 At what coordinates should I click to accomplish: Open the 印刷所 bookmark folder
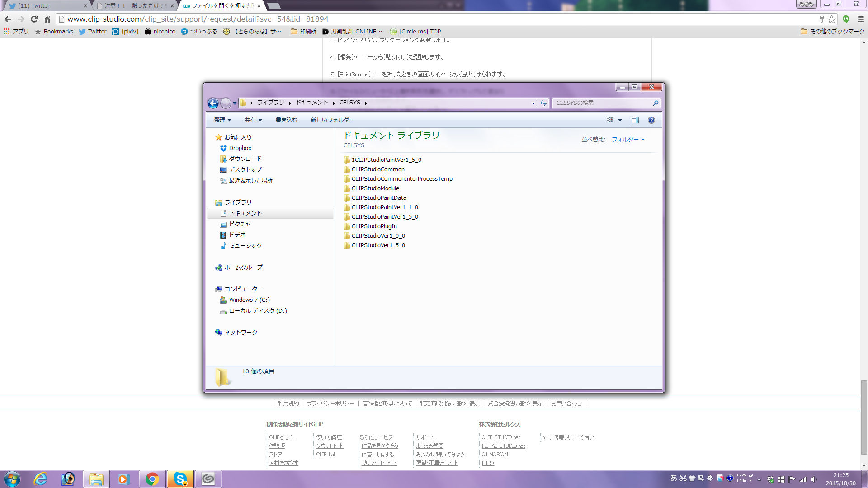pos(303,32)
